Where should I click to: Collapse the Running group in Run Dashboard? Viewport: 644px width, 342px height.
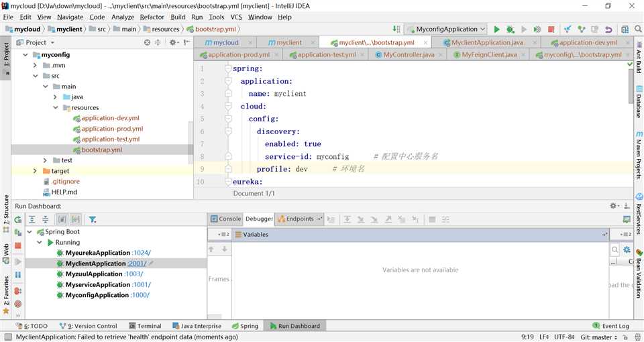tap(40, 243)
